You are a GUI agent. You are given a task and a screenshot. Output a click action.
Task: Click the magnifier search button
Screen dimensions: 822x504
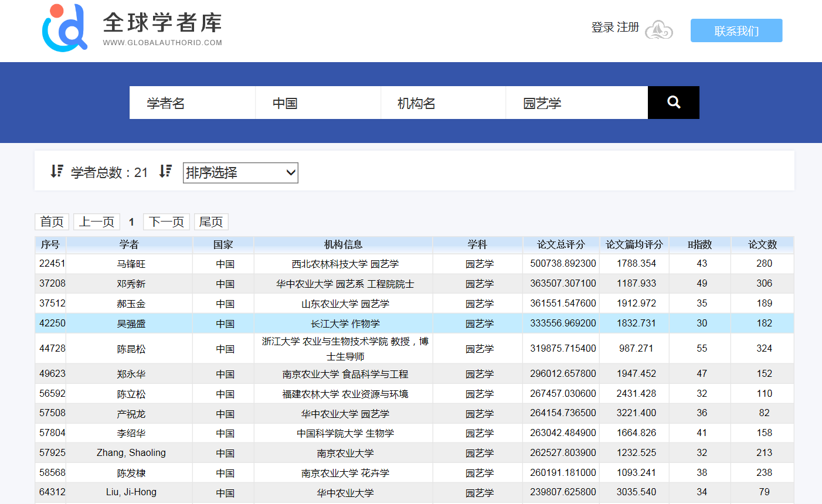point(673,103)
